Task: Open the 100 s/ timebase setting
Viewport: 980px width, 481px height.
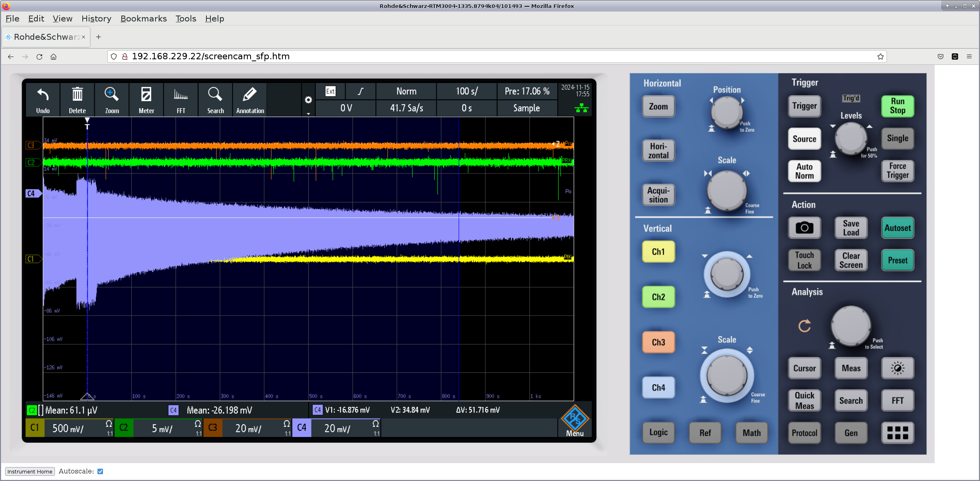Action: point(467,91)
